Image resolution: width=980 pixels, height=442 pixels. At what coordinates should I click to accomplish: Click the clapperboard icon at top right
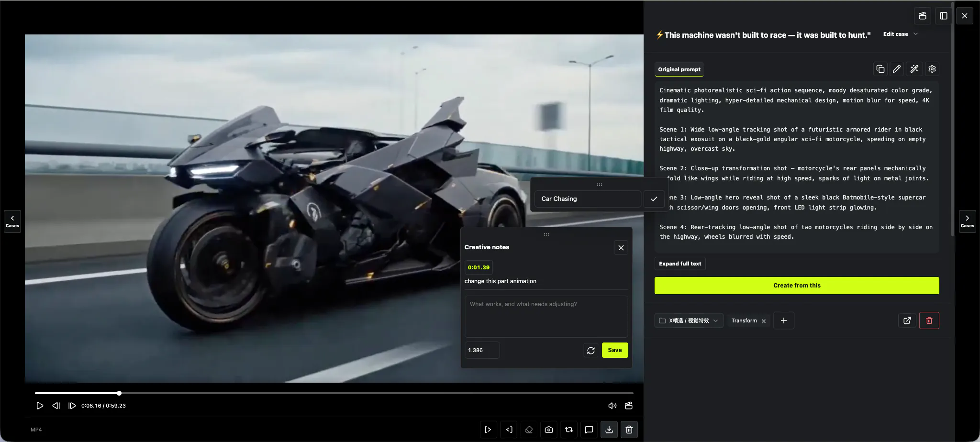pos(923,16)
